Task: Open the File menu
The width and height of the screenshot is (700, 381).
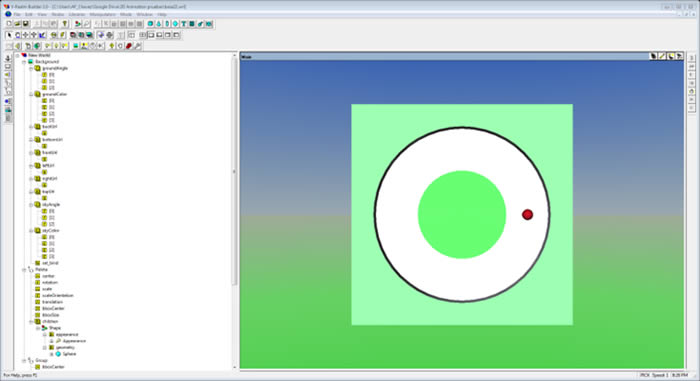Action: tap(17, 14)
